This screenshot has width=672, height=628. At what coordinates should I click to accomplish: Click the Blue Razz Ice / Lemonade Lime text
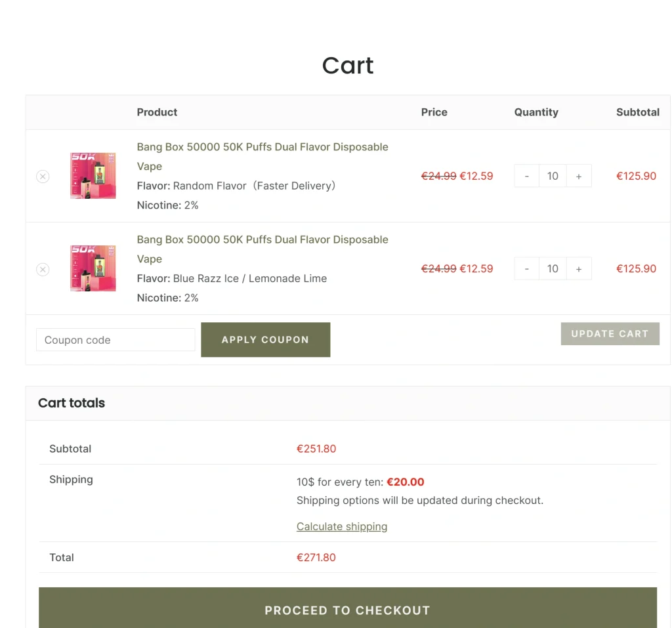250,279
